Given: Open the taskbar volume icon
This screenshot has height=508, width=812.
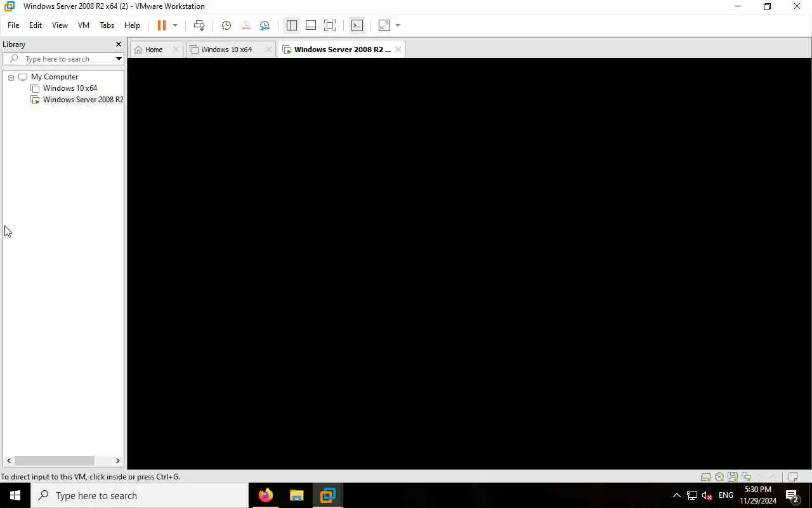Looking at the screenshot, I should [707, 495].
